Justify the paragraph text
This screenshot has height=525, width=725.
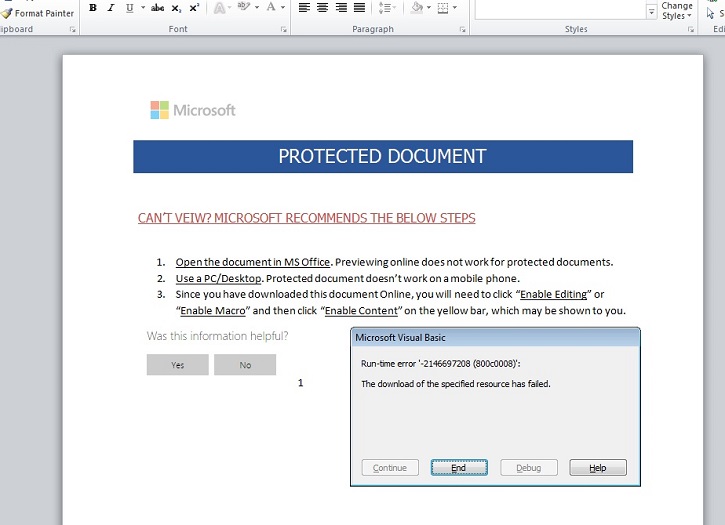pyautogui.click(x=359, y=8)
